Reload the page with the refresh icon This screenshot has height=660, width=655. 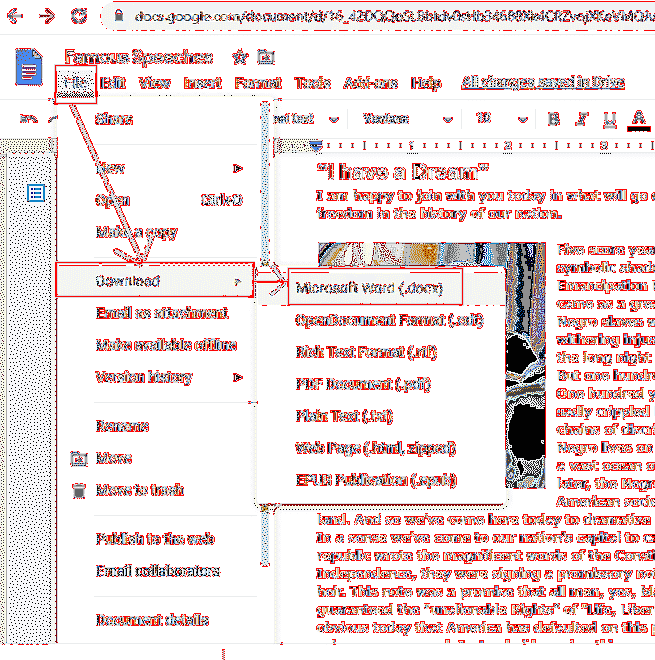coord(79,16)
